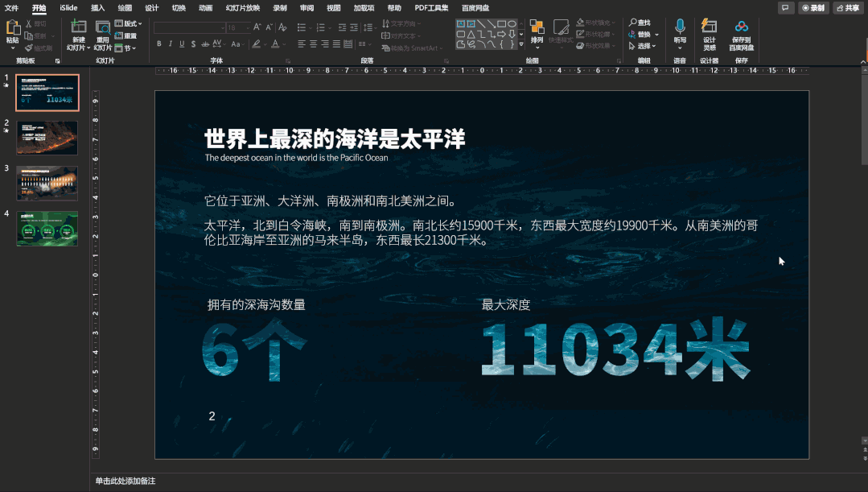868x492 pixels.
Task: Select slide 2 thumbnail
Action: (x=47, y=138)
